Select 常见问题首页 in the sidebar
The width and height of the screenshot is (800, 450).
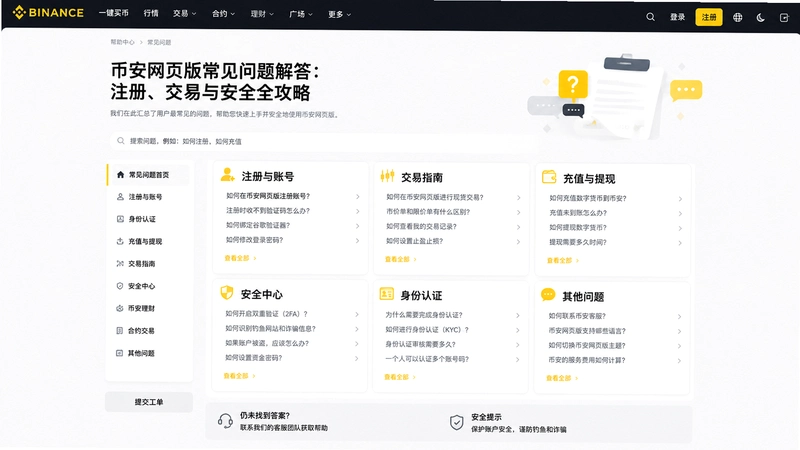(x=148, y=174)
